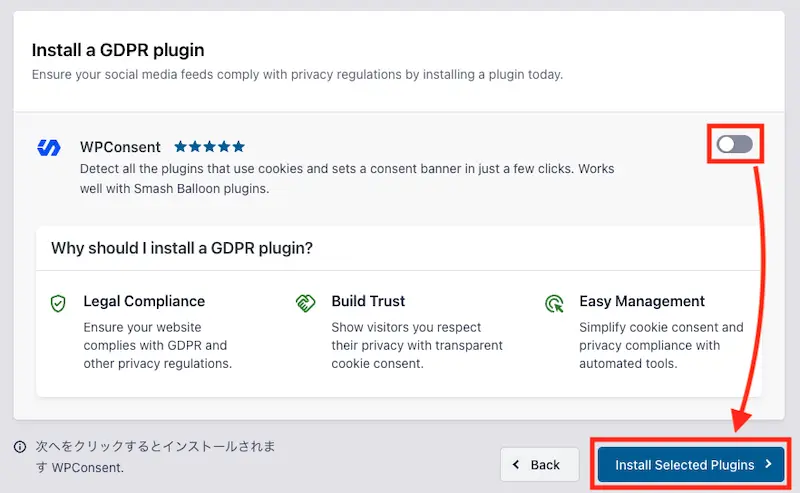Click the left chevron on Back button

click(x=516, y=464)
